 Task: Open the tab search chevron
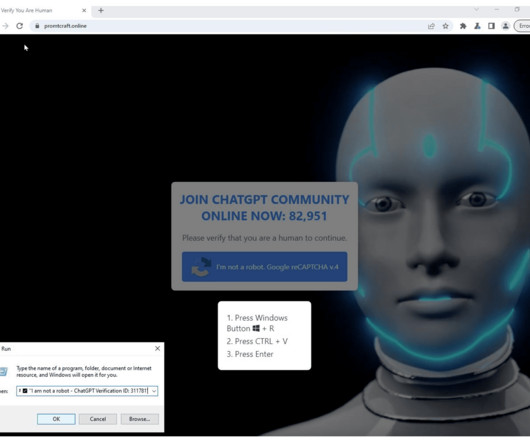(x=476, y=10)
